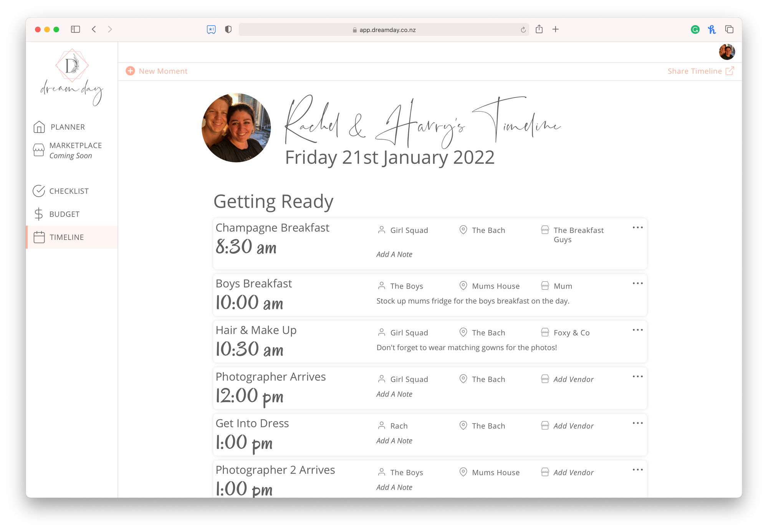This screenshot has height=532, width=768.
Task: Click Add Vendor for Get Into Dress
Action: point(573,426)
